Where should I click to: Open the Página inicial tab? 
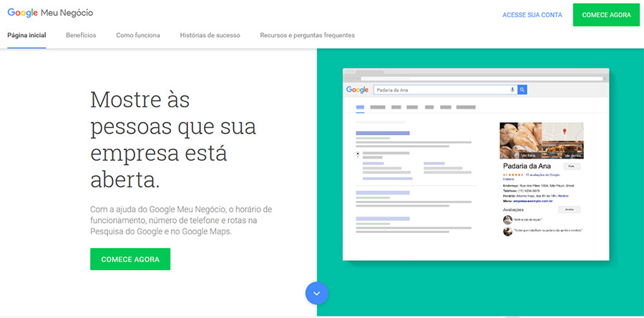[26, 35]
